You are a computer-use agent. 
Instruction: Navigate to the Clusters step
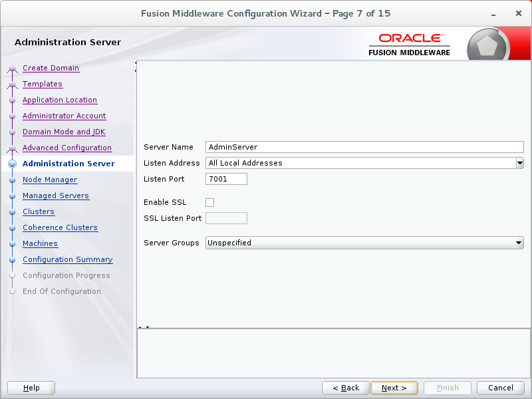tap(39, 211)
